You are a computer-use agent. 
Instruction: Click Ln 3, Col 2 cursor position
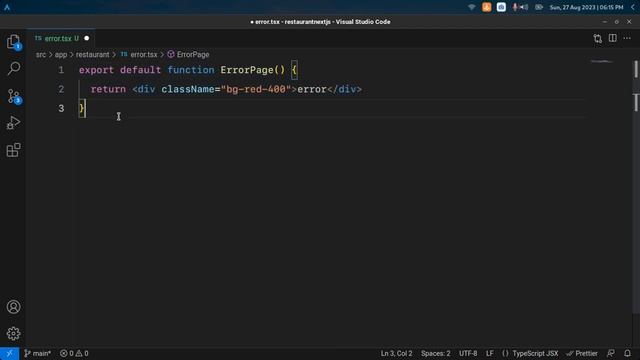396,353
